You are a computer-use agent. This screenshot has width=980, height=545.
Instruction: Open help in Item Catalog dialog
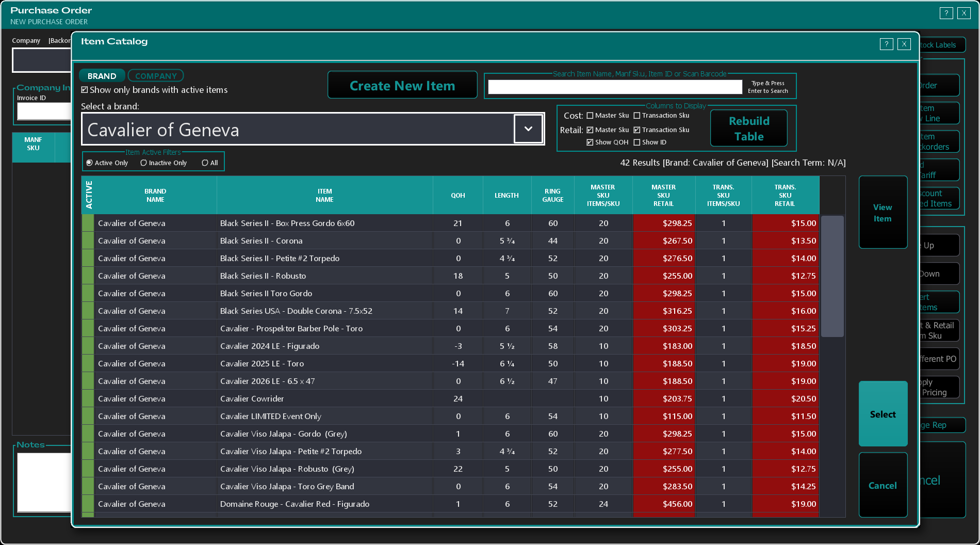[886, 44]
